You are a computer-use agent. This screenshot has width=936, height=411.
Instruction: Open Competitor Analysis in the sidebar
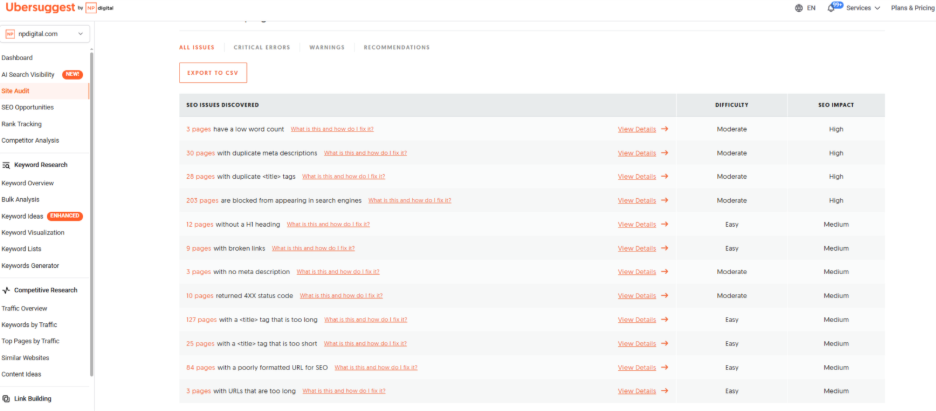tap(30, 140)
